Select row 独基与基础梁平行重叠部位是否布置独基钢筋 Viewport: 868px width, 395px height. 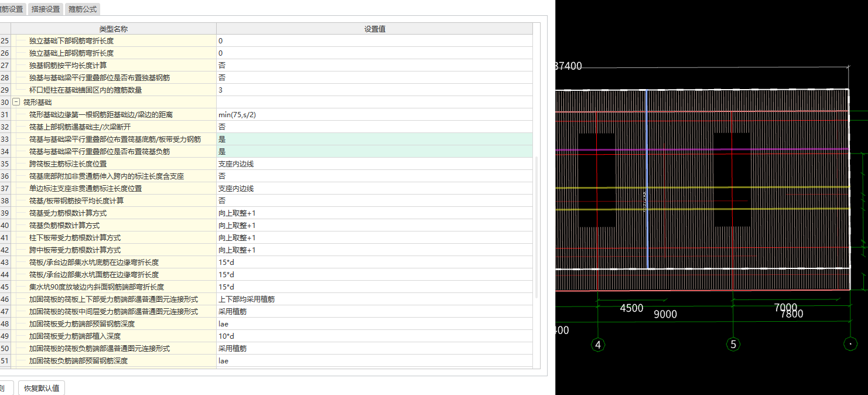pyautogui.click(x=114, y=78)
